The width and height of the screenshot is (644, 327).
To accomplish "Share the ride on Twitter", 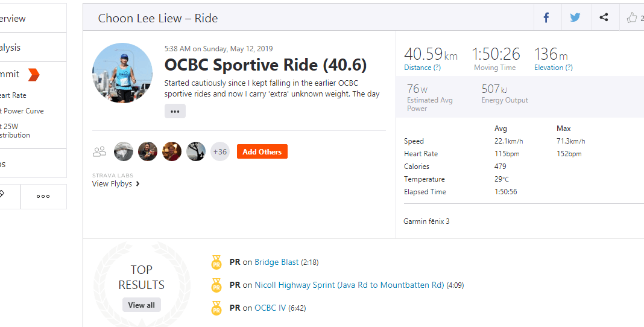I will pos(575,17).
